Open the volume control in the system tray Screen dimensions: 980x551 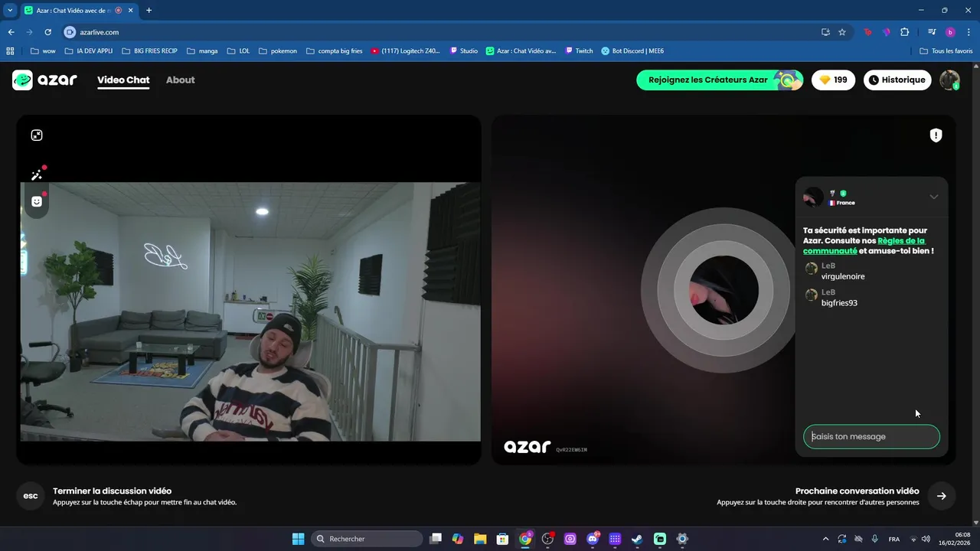(926, 539)
